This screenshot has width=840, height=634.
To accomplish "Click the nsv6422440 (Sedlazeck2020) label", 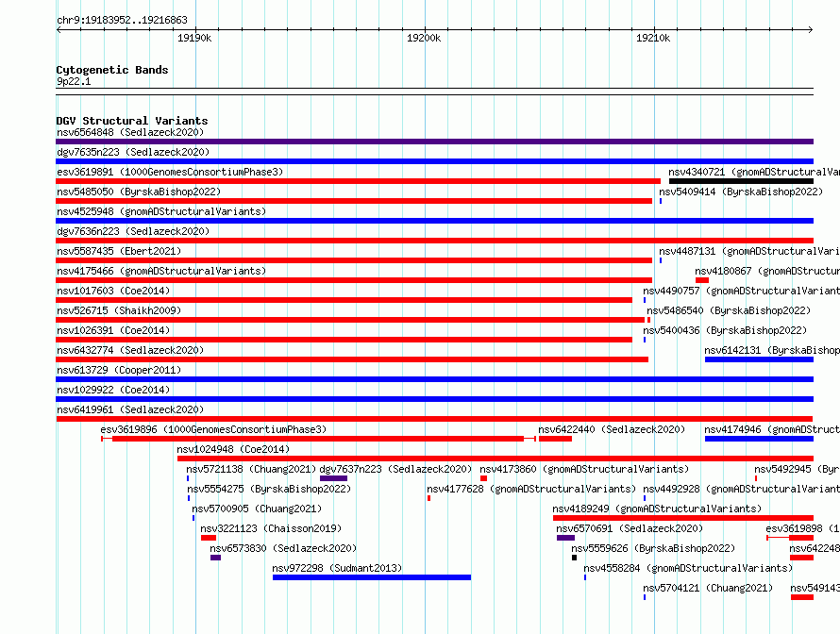I will pos(612,429).
